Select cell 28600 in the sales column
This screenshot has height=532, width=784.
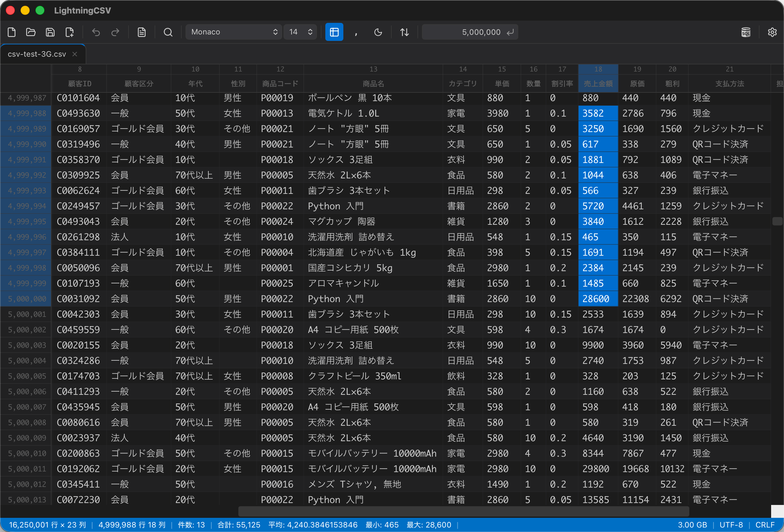[598, 299]
